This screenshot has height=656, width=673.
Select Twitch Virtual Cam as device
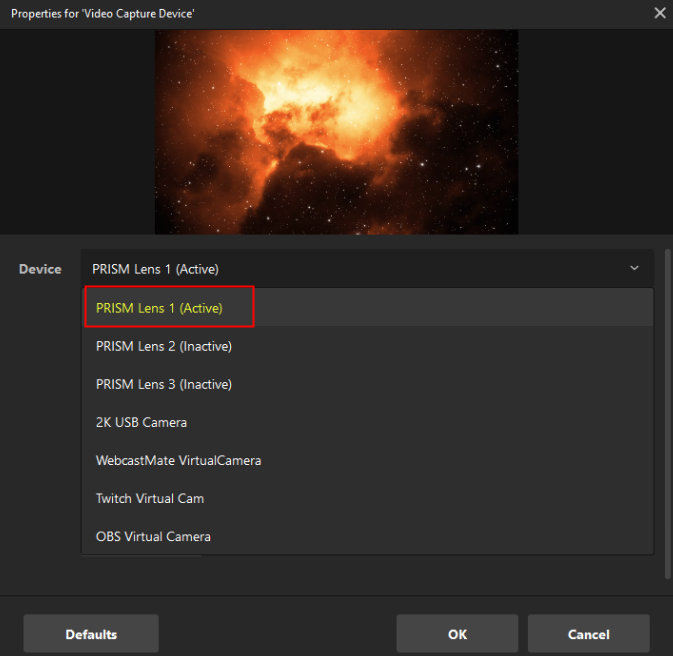point(150,498)
